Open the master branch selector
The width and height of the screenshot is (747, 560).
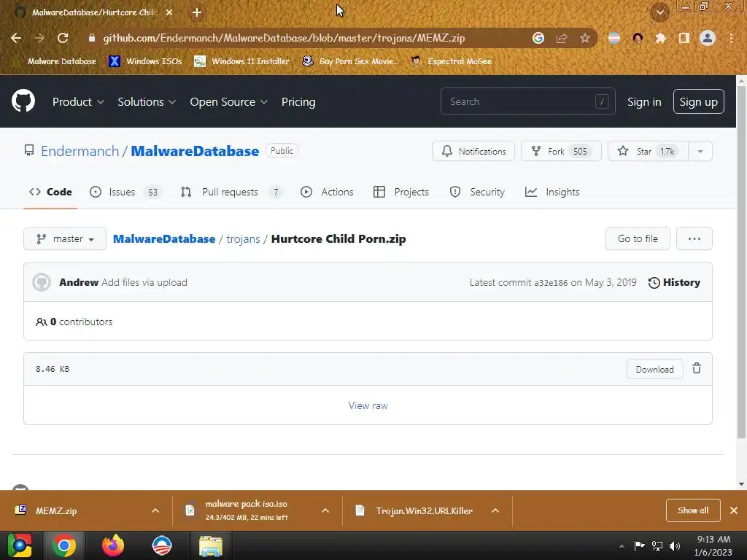click(x=65, y=238)
